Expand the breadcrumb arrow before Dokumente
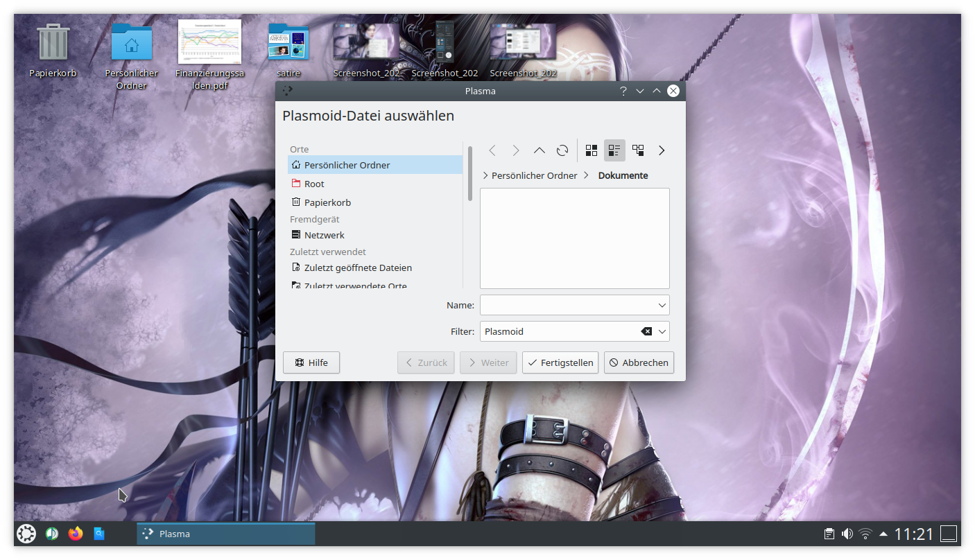975x560 pixels. pyautogui.click(x=587, y=175)
